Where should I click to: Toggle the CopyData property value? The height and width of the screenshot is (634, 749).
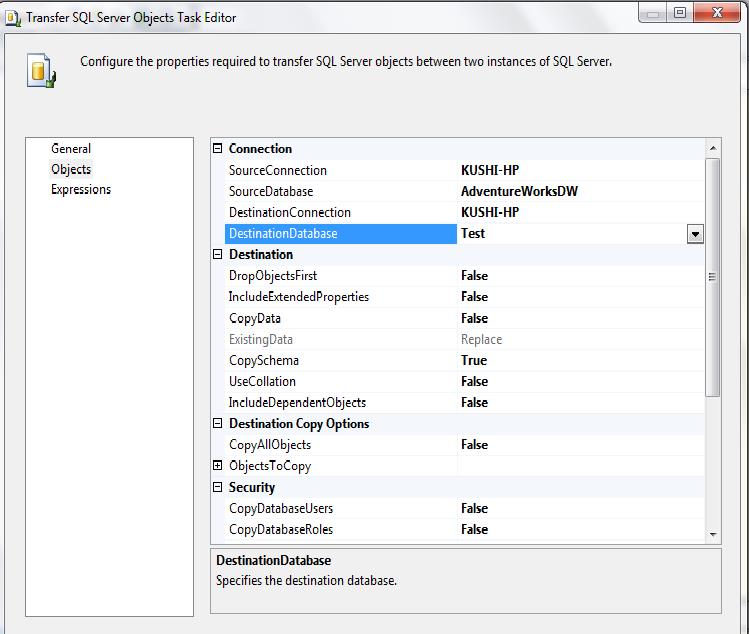[474, 319]
